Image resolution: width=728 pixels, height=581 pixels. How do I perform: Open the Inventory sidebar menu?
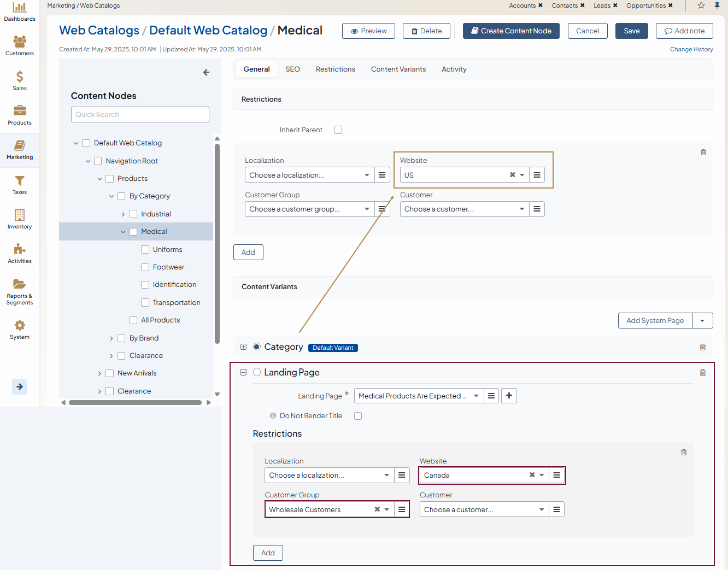point(20,219)
